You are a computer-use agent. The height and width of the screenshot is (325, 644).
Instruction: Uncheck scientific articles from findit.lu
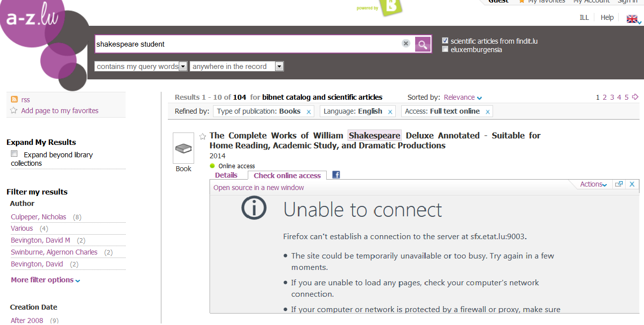coord(445,41)
